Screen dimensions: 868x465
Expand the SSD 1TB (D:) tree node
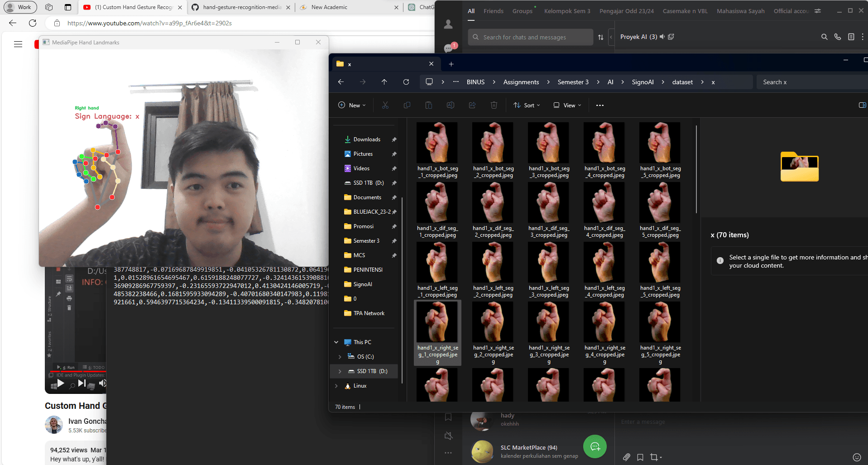[x=340, y=371]
